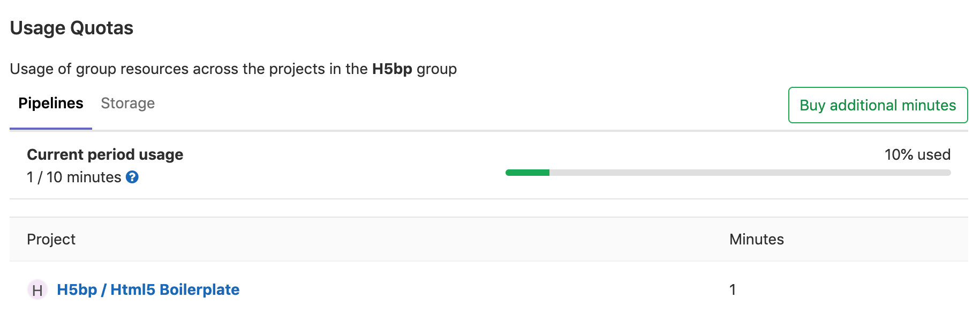The height and width of the screenshot is (327, 980).
Task: Click the green usage progress bar
Action: tap(527, 173)
